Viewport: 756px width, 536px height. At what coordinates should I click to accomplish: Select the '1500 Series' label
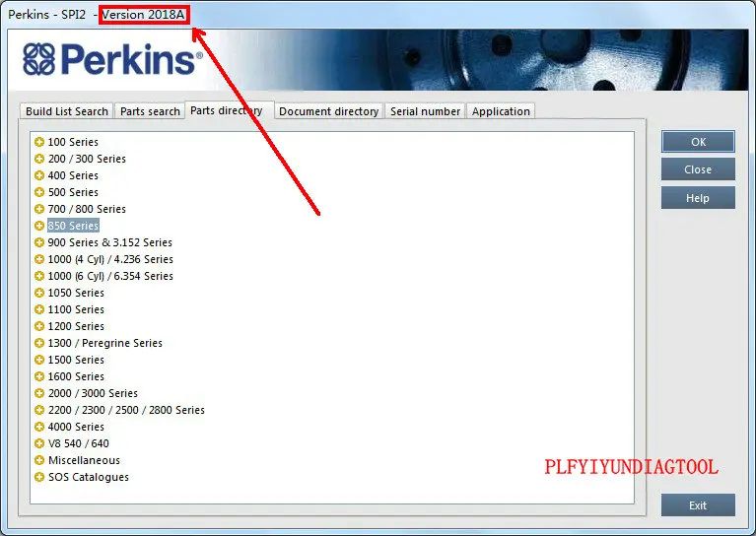pyautogui.click(x=76, y=360)
